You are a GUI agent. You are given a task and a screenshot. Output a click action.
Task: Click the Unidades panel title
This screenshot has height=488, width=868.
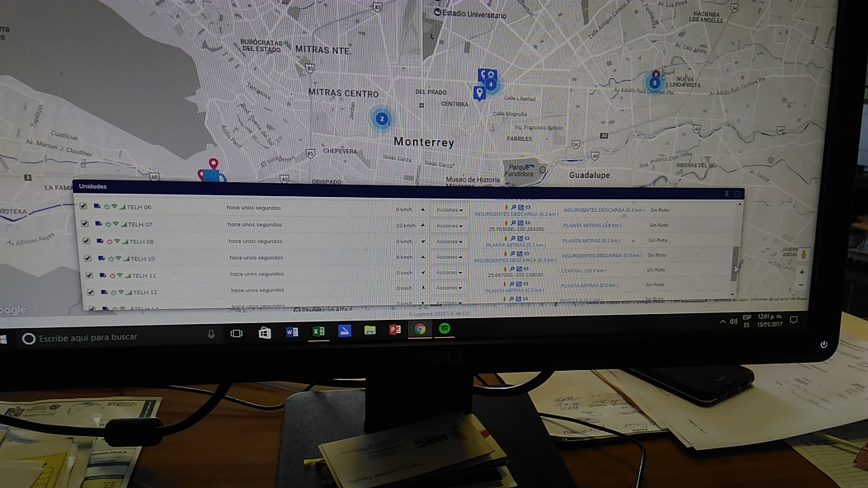[x=93, y=186]
